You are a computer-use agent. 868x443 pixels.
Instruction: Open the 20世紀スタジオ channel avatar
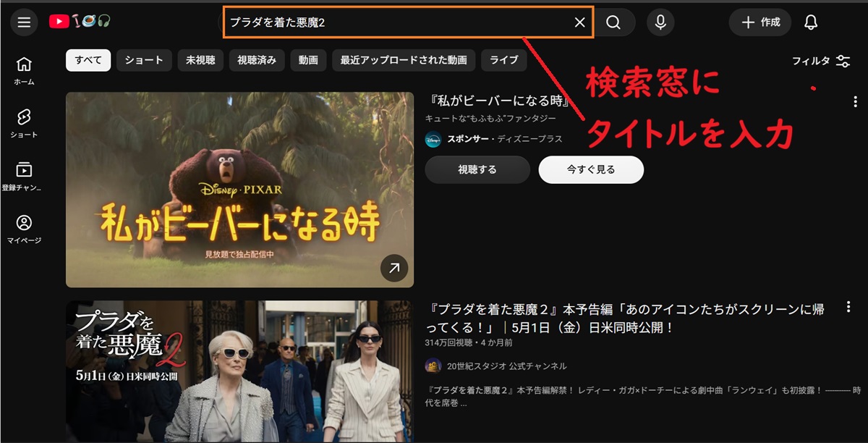coord(433,366)
